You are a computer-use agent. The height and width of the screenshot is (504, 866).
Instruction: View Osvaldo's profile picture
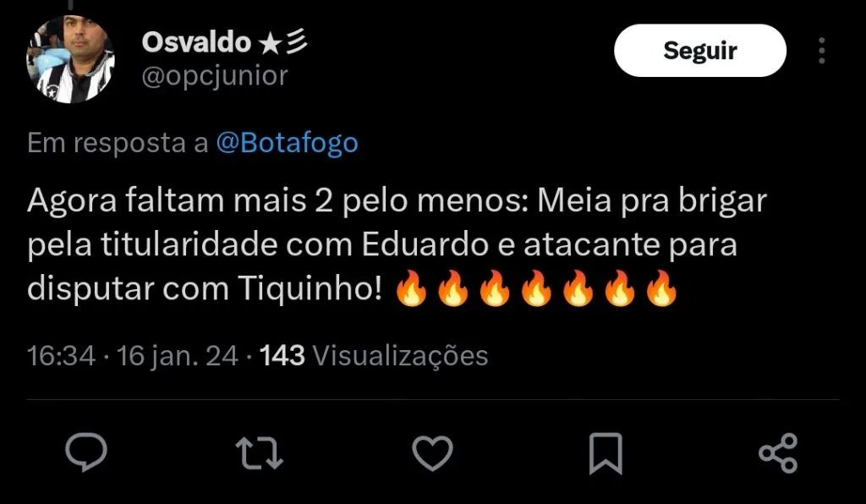(x=70, y=59)
